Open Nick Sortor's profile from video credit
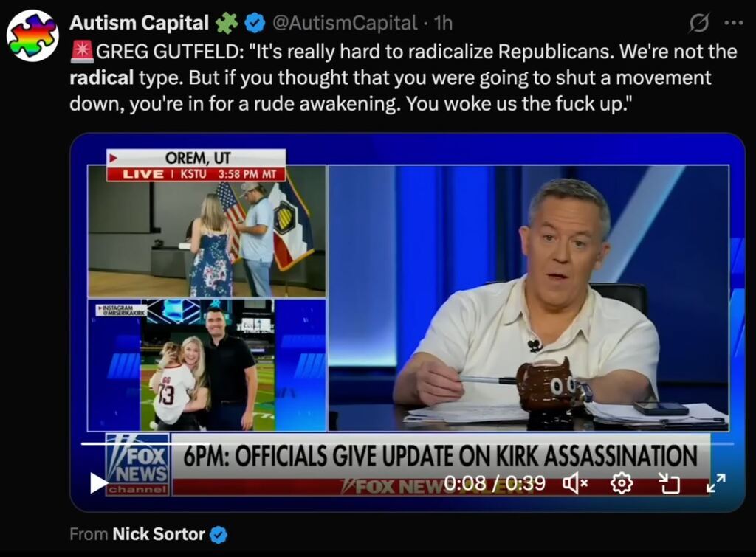This screenshot has height=557, width=756. tap(159, 534)
